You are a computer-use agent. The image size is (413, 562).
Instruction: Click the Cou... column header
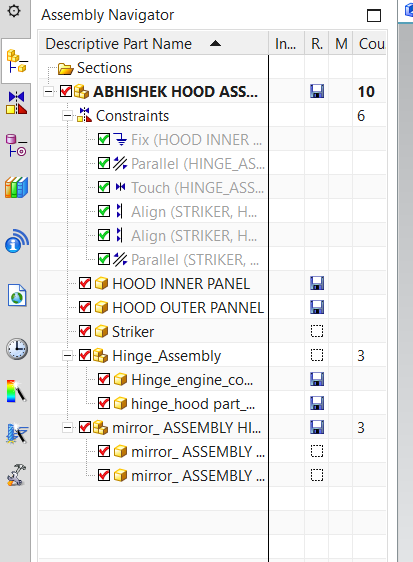pyautogui.click(x=370, y=44)
